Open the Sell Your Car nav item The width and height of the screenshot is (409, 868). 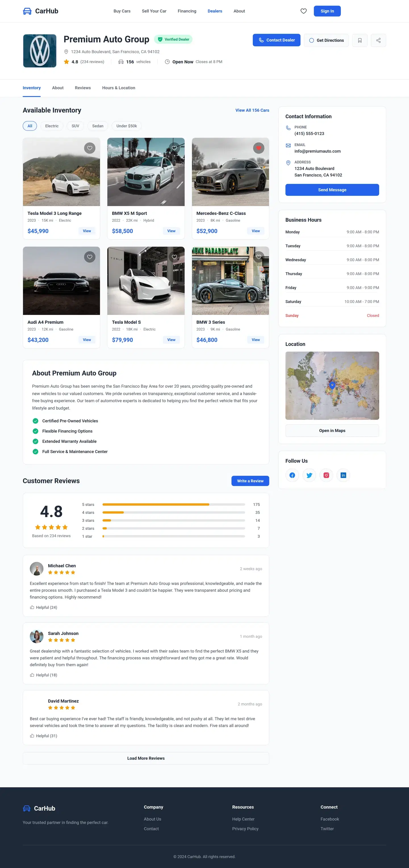pos(154,11)
